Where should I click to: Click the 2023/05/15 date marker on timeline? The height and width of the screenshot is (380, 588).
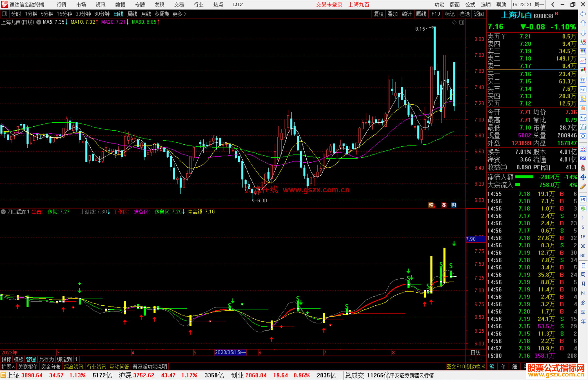pyautogui.click(x=230, y=352)
